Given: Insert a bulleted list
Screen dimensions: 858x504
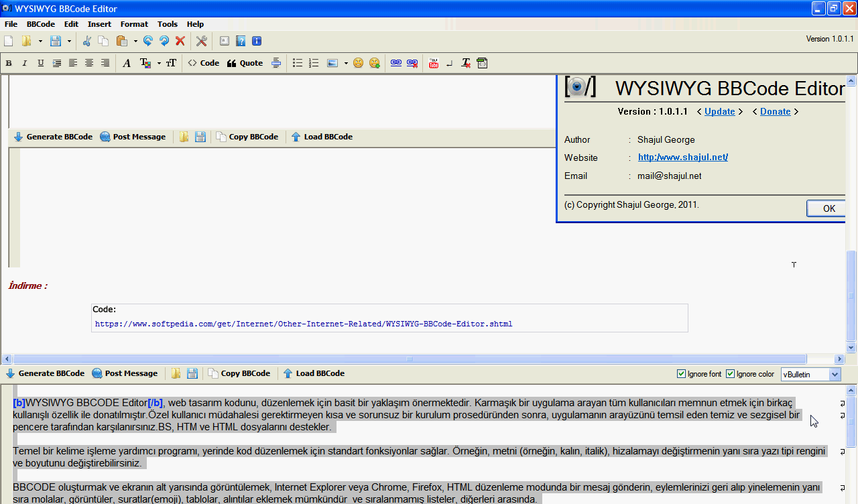Looking at the screenshot, I should point(298,64).
